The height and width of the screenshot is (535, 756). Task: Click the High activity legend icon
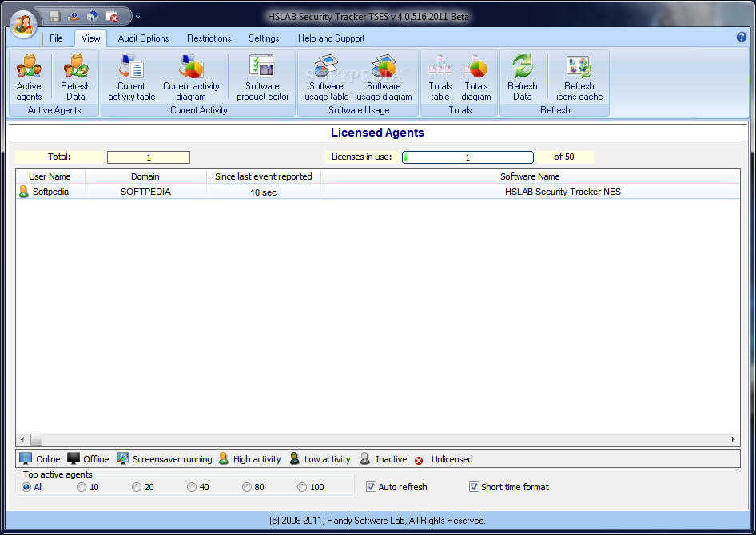point(223,458)
